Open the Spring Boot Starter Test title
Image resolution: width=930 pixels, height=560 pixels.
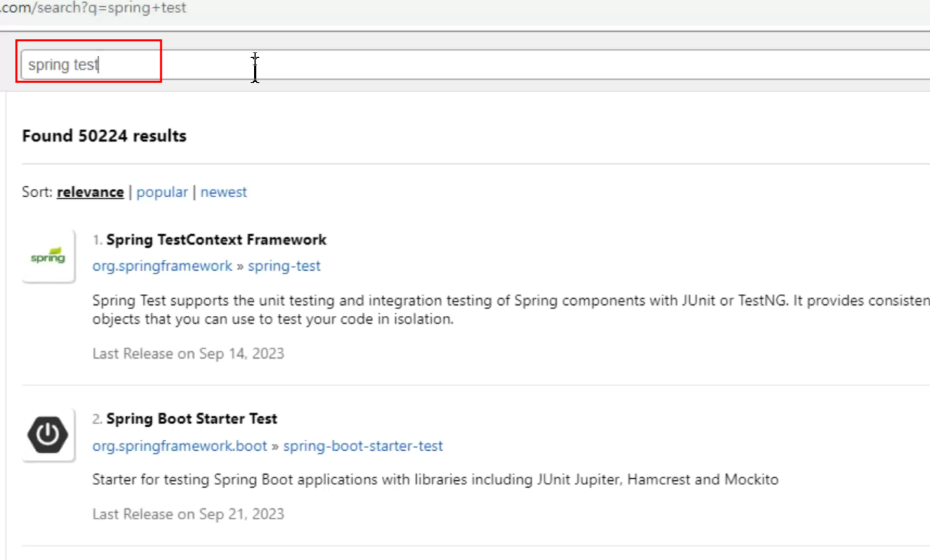(x=192, y=418)
